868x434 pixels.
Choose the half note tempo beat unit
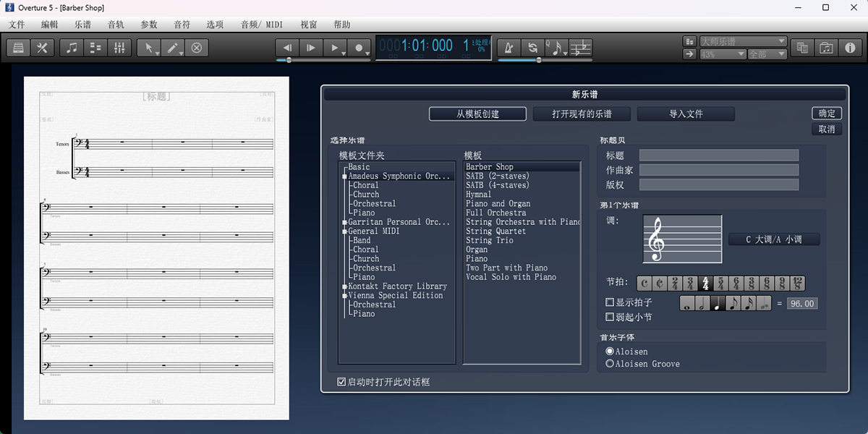(x=702, y=304)
